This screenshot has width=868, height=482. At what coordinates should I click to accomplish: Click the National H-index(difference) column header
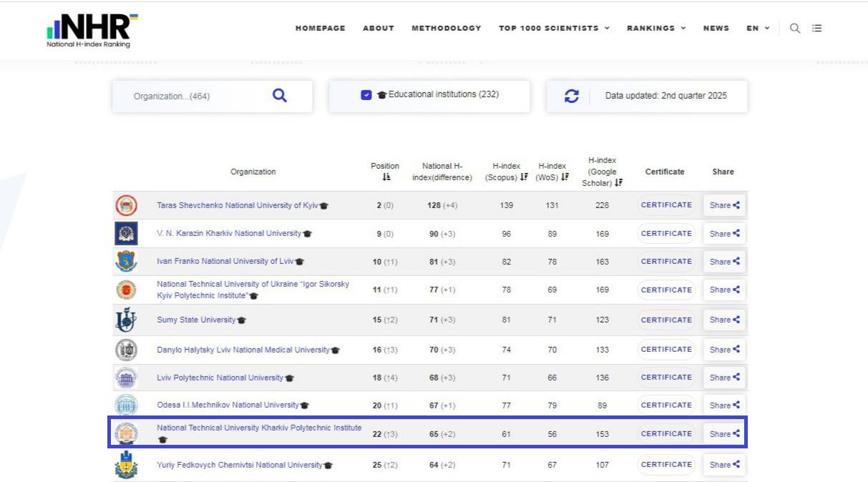pyautogui.click(x=442, y=172)
